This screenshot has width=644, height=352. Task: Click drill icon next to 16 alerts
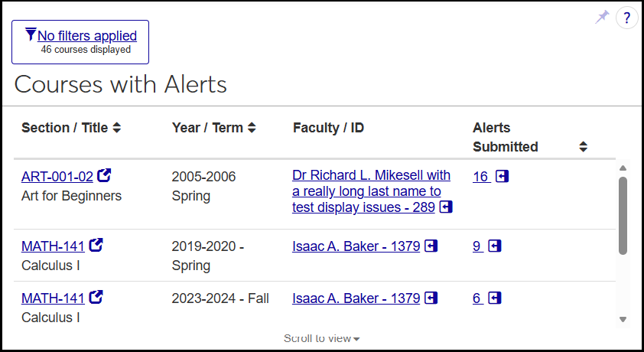pyautogui.click(x=503, y=176)
